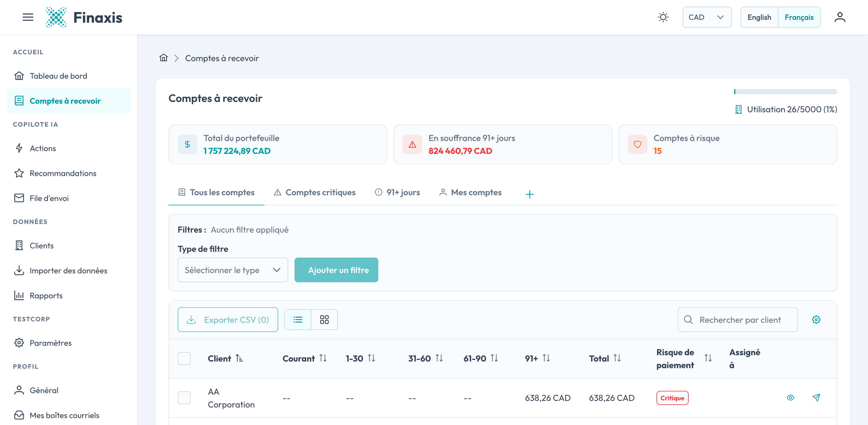Click the warning icon in En souffrance card
The image size is (868, 425).
pos(412,144)
